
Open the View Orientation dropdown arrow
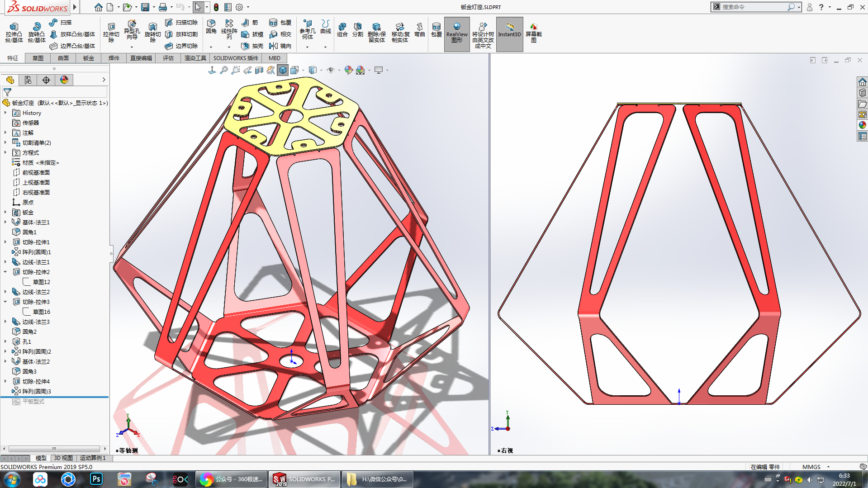[303, 70]
